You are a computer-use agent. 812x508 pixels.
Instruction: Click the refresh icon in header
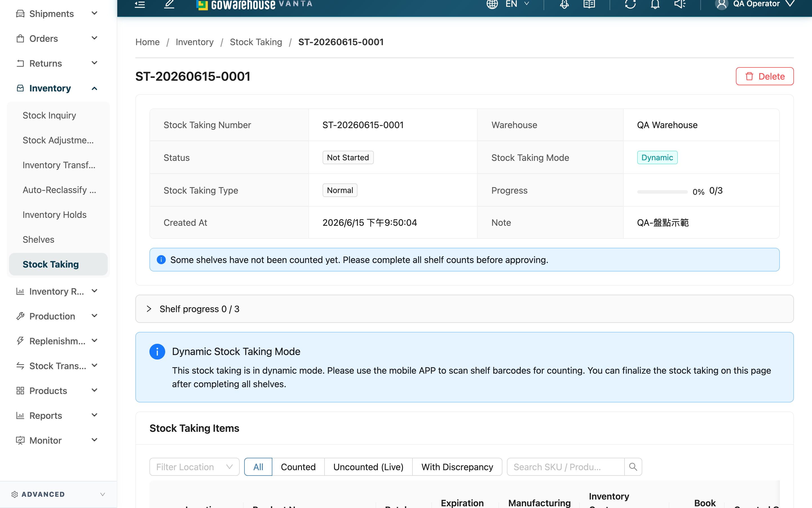(x=630, y=4)
